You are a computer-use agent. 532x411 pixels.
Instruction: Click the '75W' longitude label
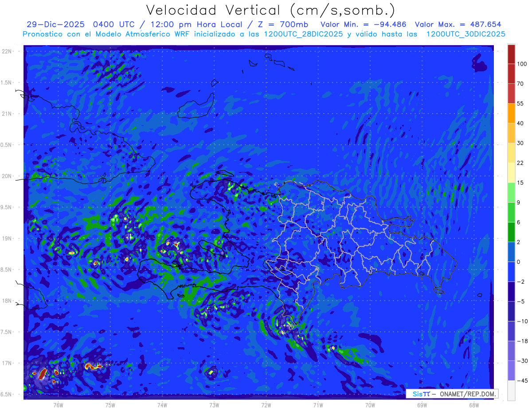point(110,405)
